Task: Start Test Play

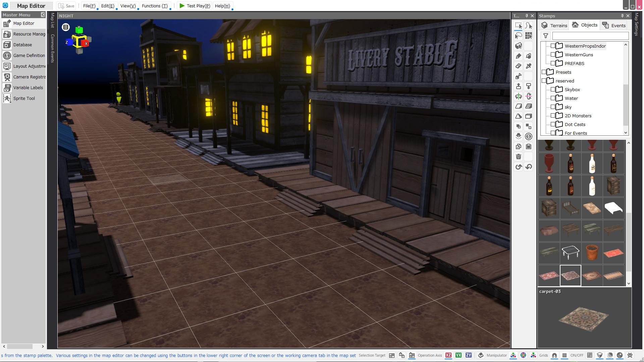Action: point(195,6)
